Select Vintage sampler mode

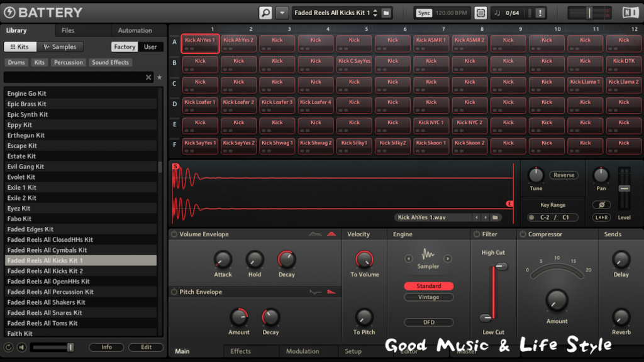click(428, 297)
